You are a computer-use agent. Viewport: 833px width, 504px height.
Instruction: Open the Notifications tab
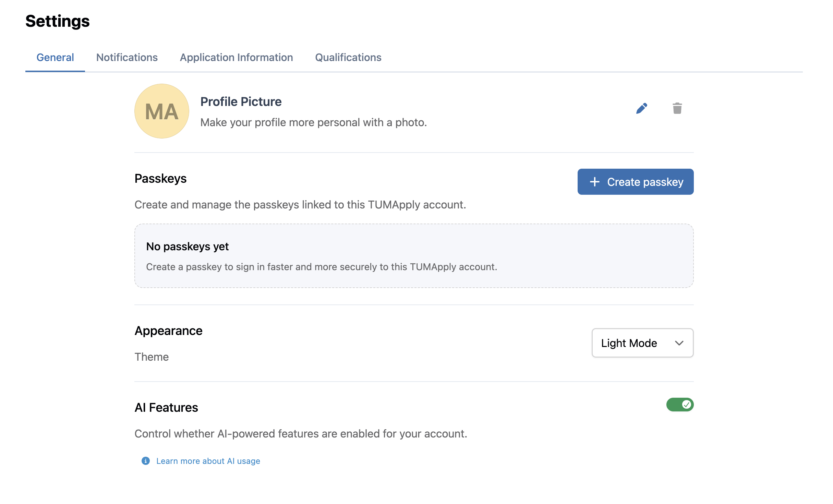pos(127,57)
